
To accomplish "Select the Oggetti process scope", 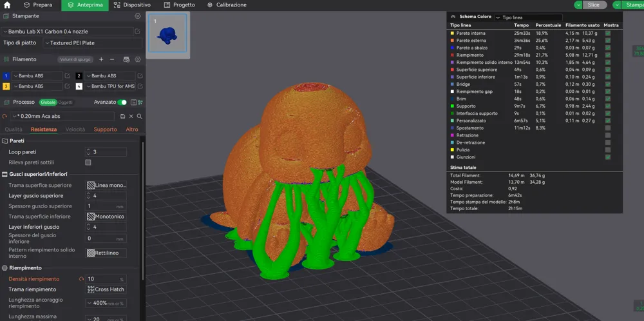I will (x=65, y=102).
